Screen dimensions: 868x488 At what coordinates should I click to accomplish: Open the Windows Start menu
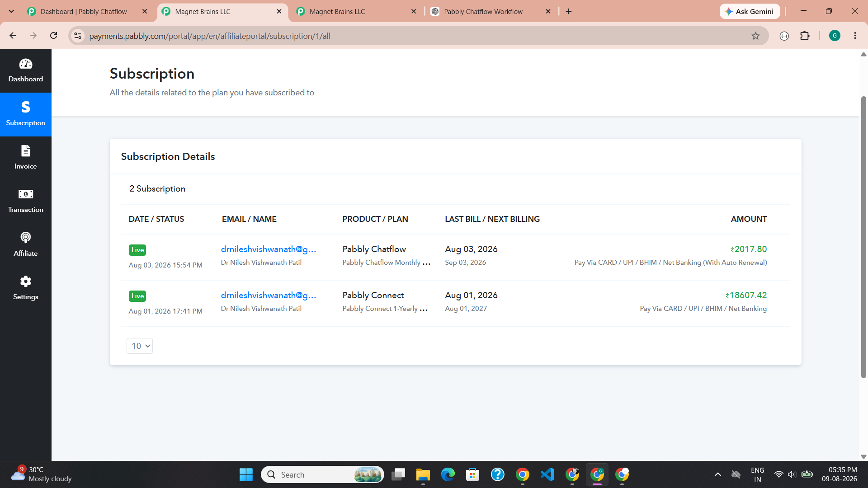coord(246,474)
